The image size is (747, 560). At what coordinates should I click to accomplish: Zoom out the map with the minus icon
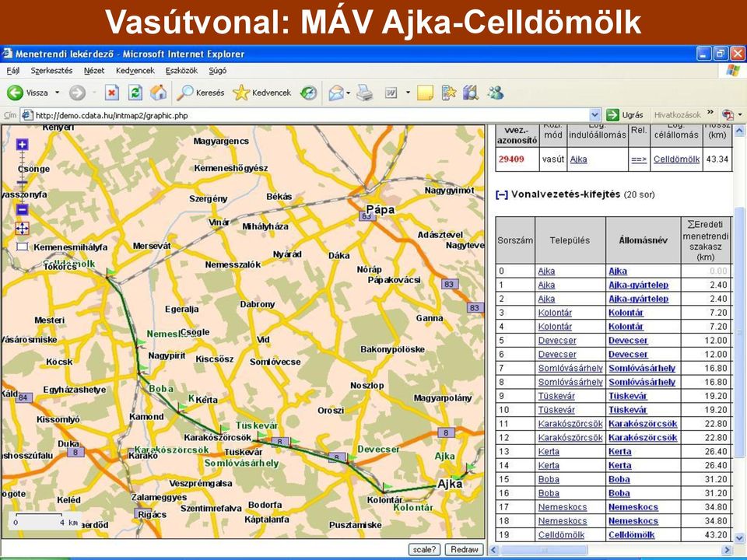pyautogui.click(x=22, y=209)
